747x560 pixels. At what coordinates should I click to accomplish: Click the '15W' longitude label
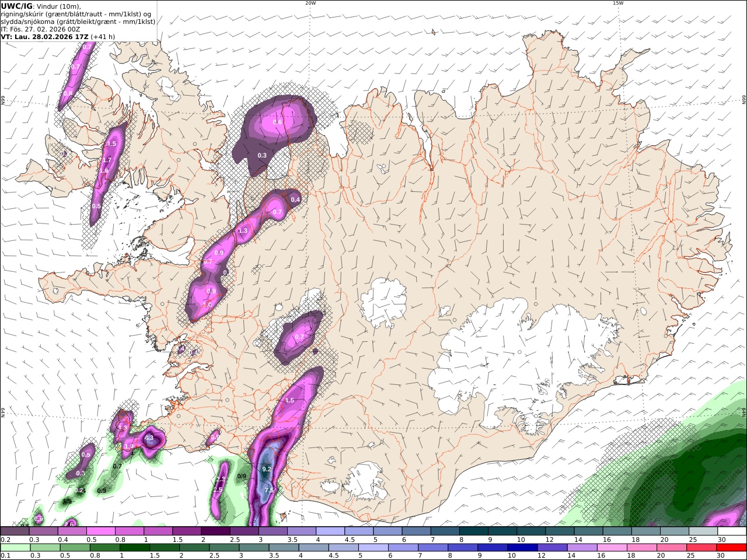coord(618,3)
